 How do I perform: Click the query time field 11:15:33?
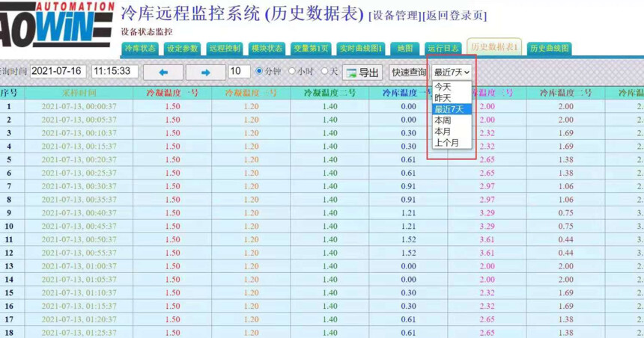pyautogui.click(x=115, y=71)
